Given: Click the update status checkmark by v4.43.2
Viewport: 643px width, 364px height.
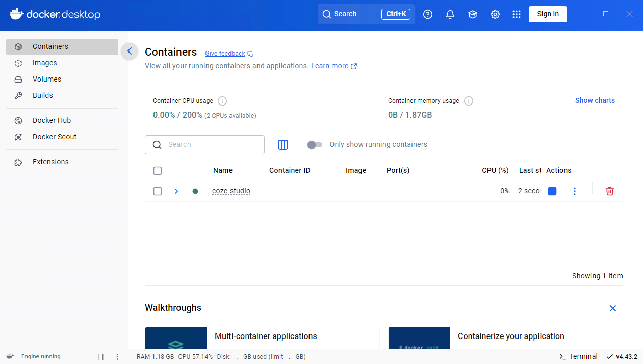Looking at the screenshot, I should click(610, 357).
